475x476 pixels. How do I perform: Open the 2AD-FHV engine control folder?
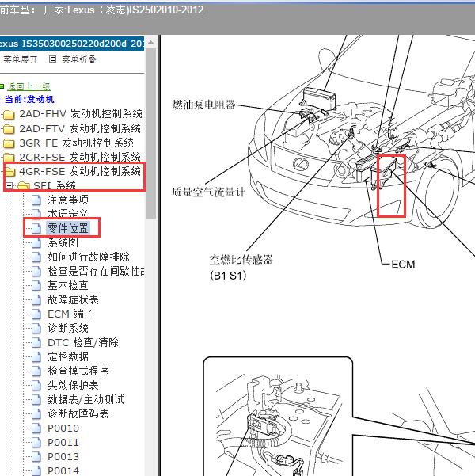81,114
